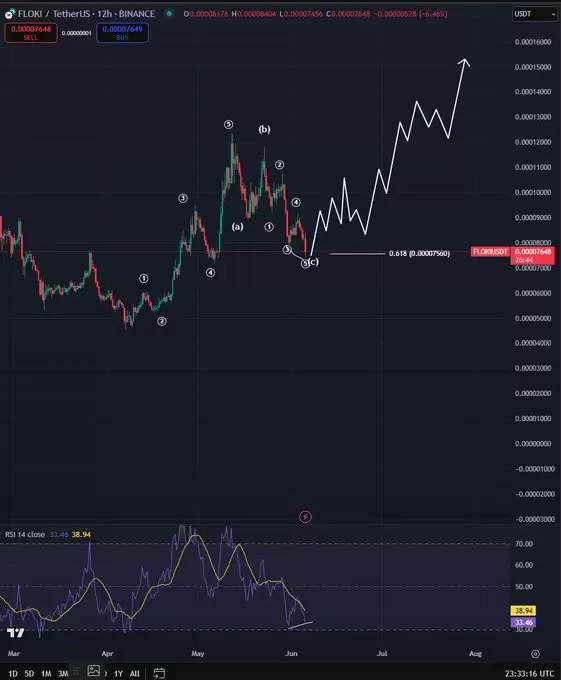Open the go-to-date calendar icon
The height and width of the screenshot is (680, 561).
pos(159,673)
